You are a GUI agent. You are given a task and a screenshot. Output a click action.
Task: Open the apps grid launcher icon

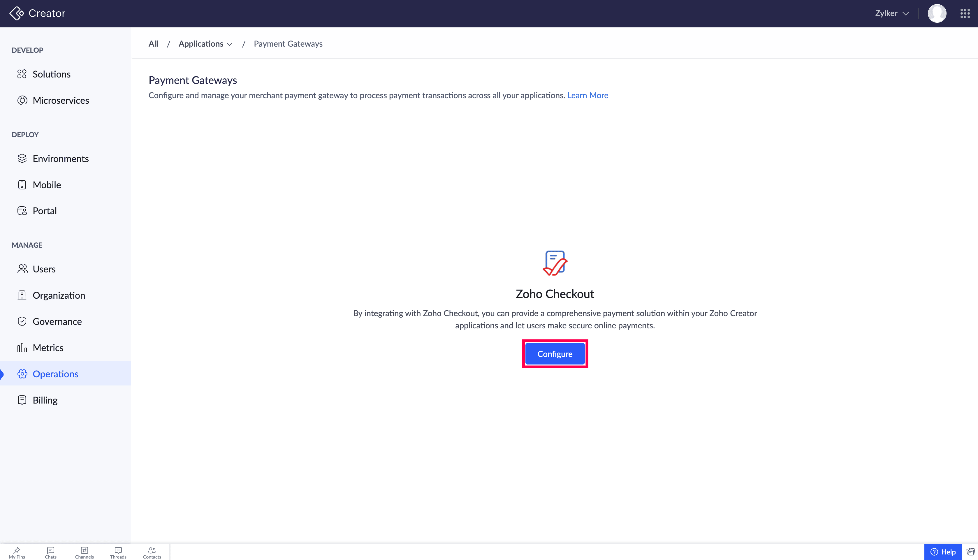coord(965,13)
